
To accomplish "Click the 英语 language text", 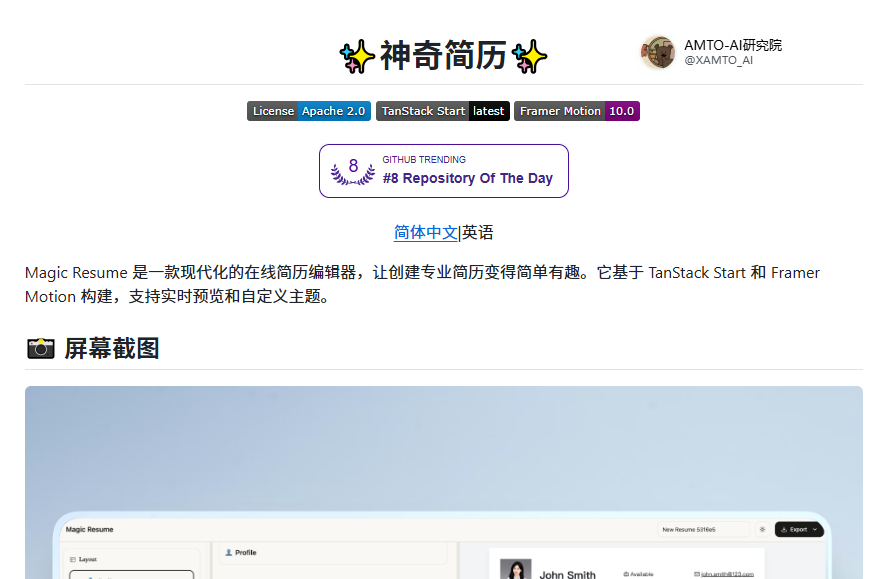I will pos(478,232).
